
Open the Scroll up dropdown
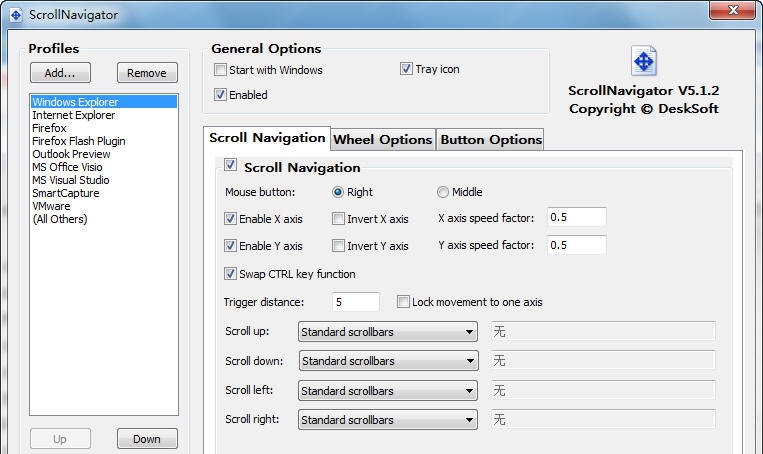pos(388,332)
